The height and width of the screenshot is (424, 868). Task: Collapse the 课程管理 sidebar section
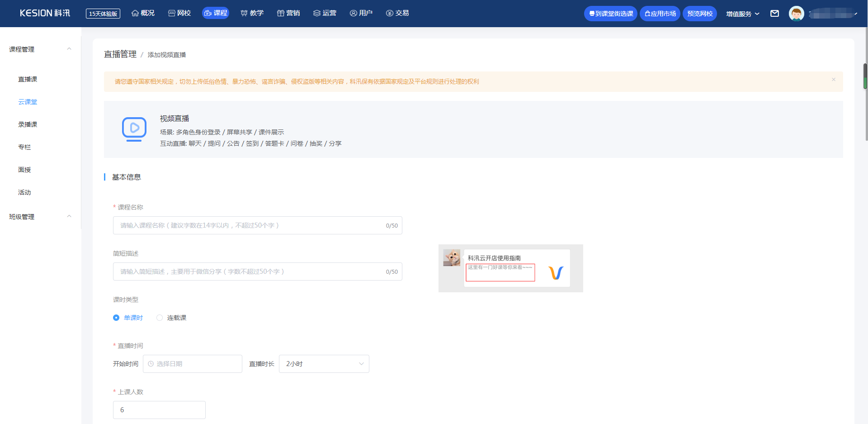click(x=69, y=49)
